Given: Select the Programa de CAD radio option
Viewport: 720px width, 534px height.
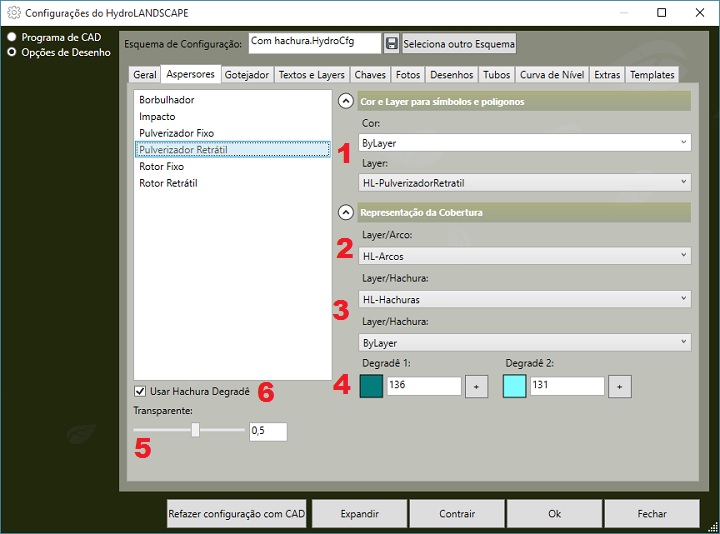Looking at the screenshot, I should click(x=12, y=37).
